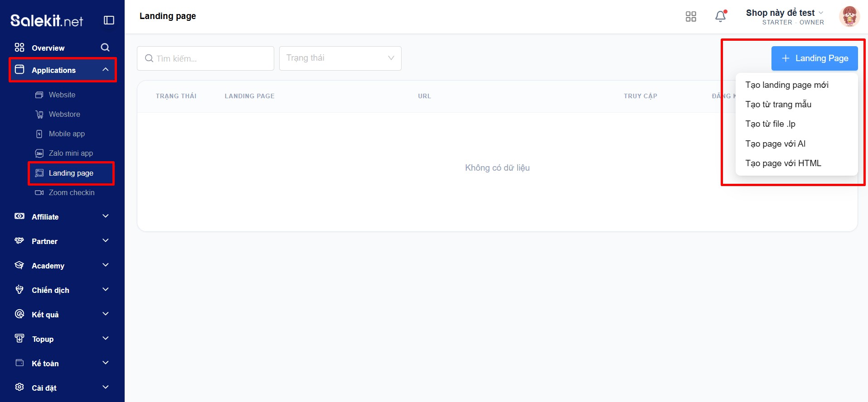Go to Webstore in the sidebar
The width and height of the screenshot is (868, 402).
[64, 115]
